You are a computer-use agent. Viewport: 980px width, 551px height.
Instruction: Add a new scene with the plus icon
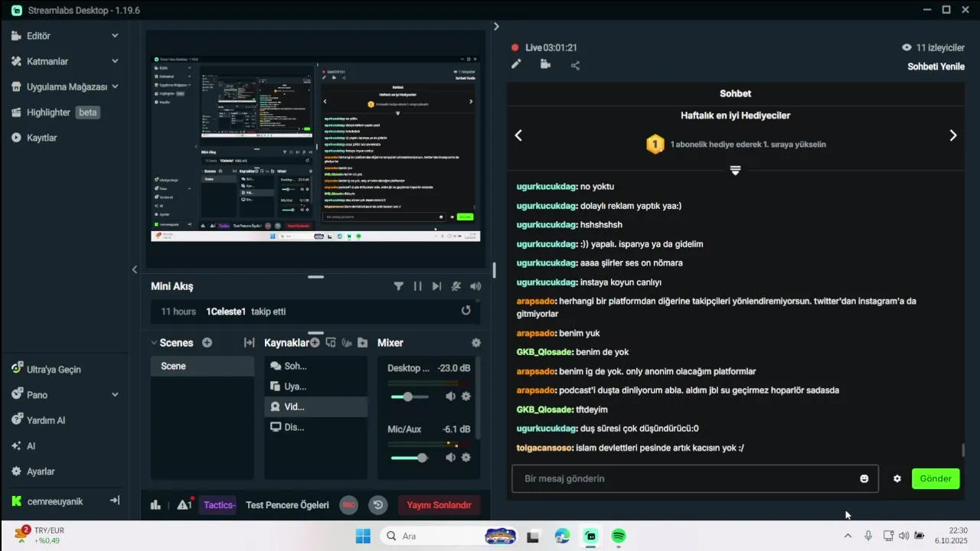click(207, 343)
